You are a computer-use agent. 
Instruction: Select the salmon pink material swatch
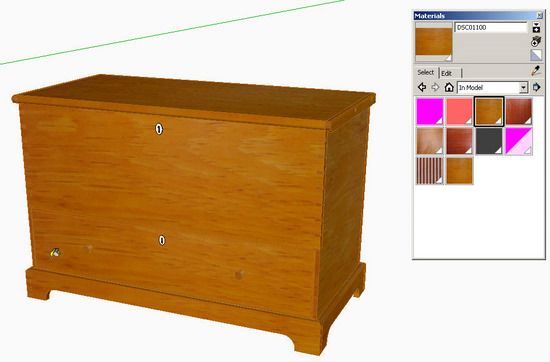[x=460, y=111]
